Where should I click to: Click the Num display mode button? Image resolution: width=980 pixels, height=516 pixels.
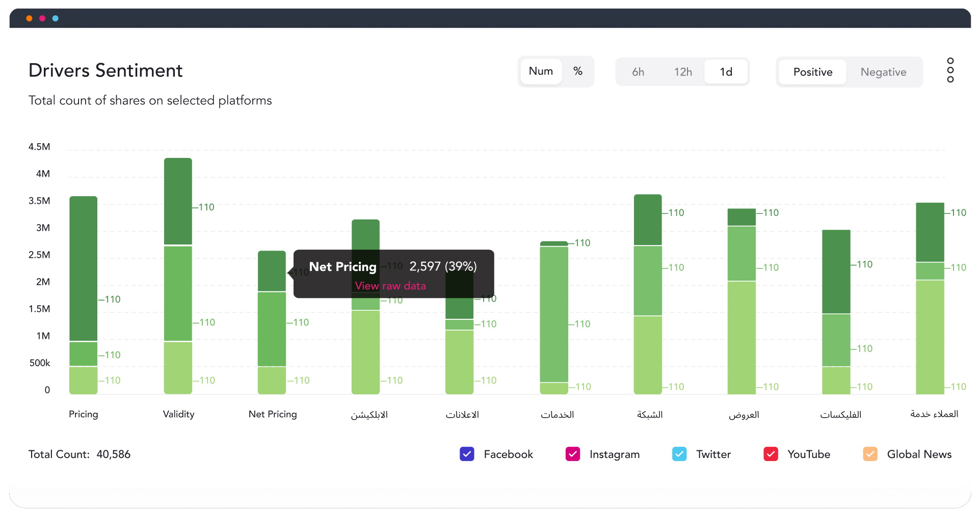[541, 71]
